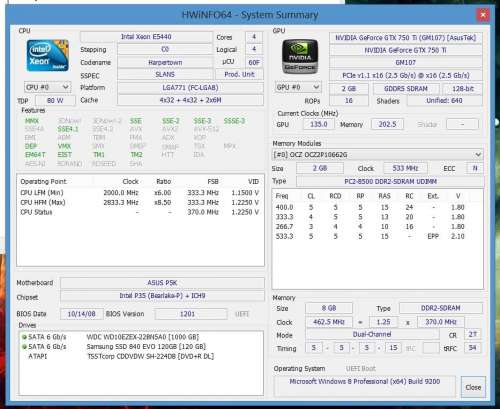Click the 60F microcode field
Screen dimensions: 500x409
click(254, 62)
